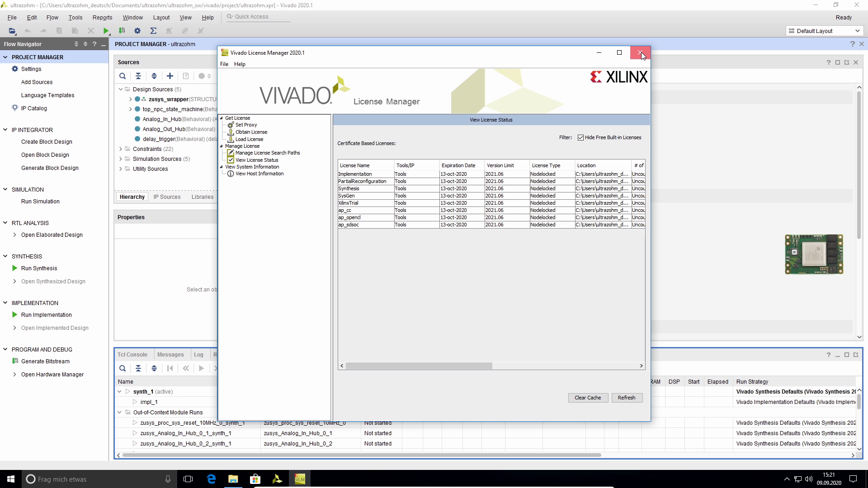Expand the Simulation Sources folder
This screenshot has height=488, width=868.
pyautogui.click(x=120, y=159)
